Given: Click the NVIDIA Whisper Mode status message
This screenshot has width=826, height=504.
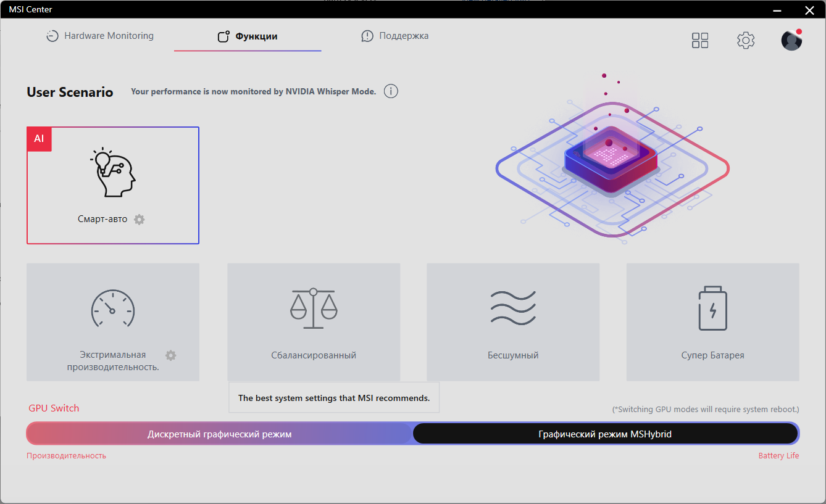Looking at the screenshot, I should coord(254,91).
